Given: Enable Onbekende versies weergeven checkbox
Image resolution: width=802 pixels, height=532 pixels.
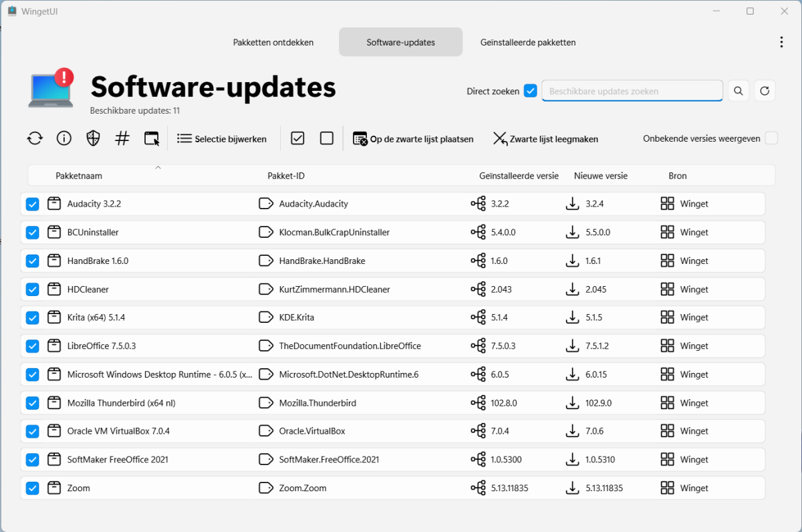Looking at the screenshot, I should 771,138.
